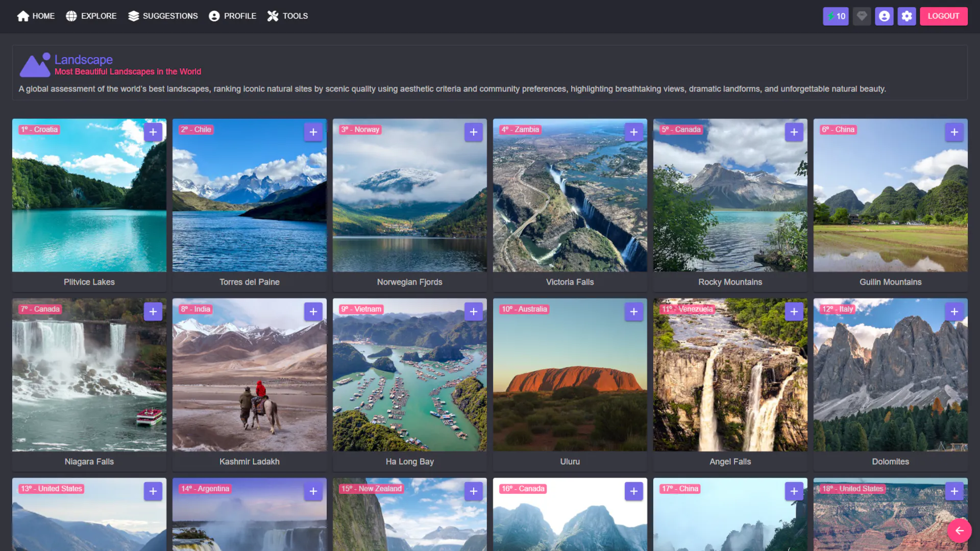Click the '1º - Croatia' rank badge
Screen dimensions: 980x551
(39, 130)
